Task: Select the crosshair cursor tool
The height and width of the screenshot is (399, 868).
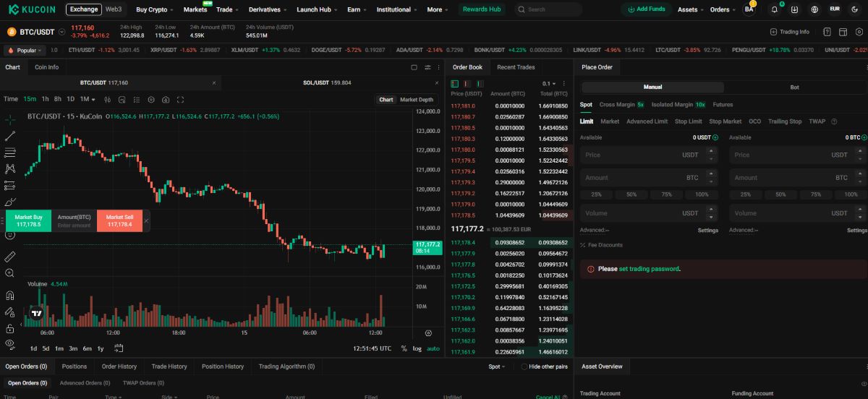Action: (10, 119)
